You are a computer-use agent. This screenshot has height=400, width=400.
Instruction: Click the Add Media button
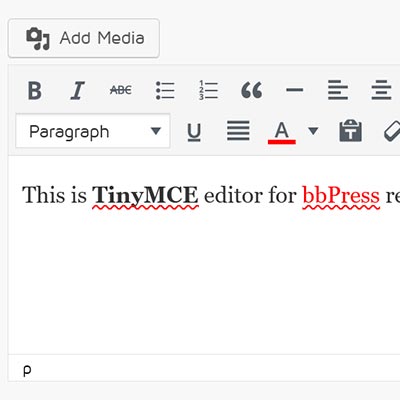pos(84,38)
